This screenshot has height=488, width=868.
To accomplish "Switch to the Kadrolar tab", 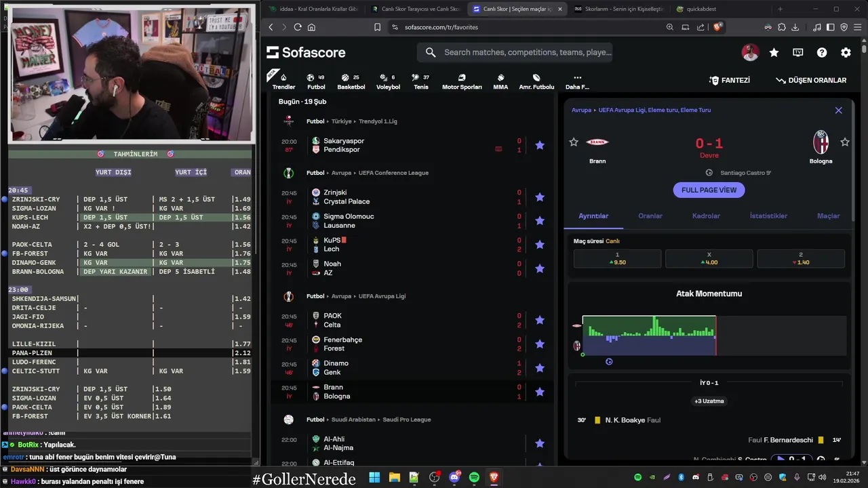I will pos(706,216).
